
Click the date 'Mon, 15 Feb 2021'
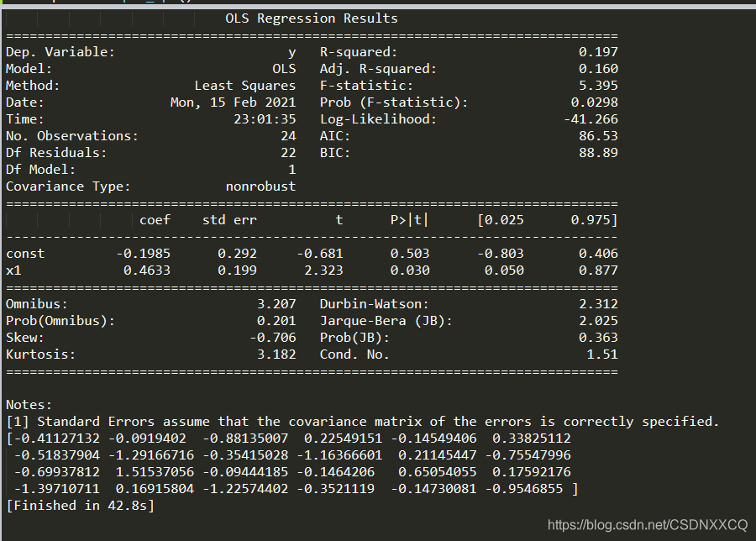coord(233,102)
